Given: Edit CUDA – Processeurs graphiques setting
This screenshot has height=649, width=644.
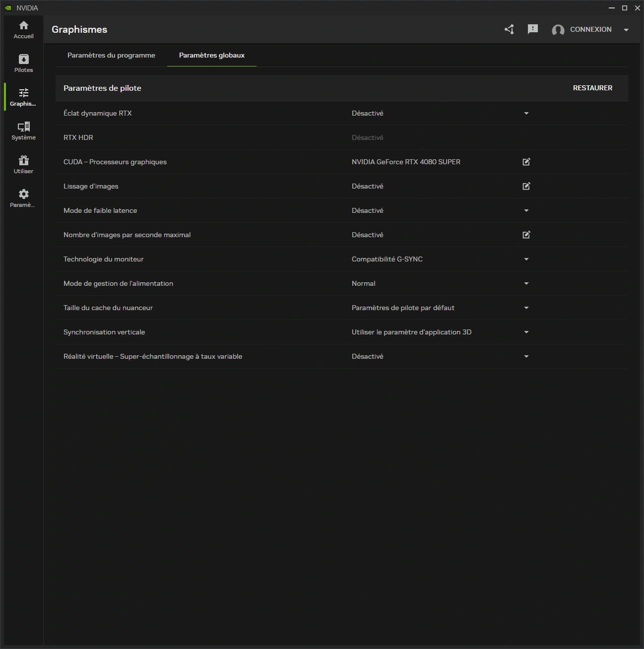Looking at the screenshot, I should 526,162.
